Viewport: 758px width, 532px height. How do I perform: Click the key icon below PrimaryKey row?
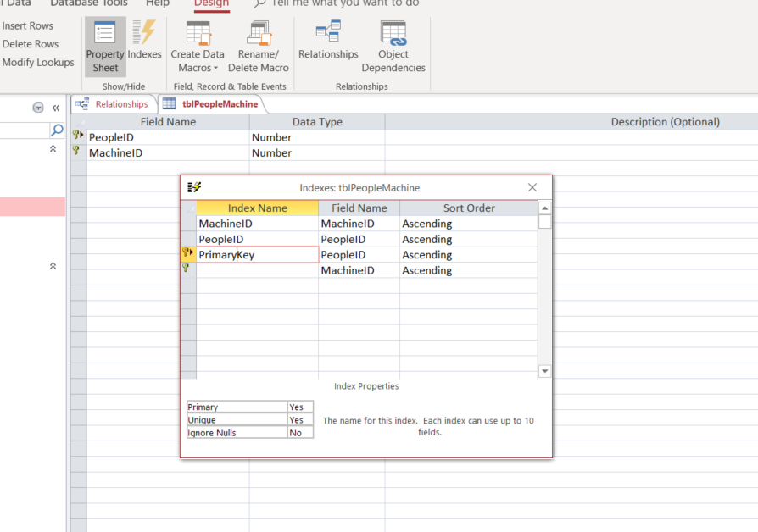pyautogui.click(x=186, y=269)
